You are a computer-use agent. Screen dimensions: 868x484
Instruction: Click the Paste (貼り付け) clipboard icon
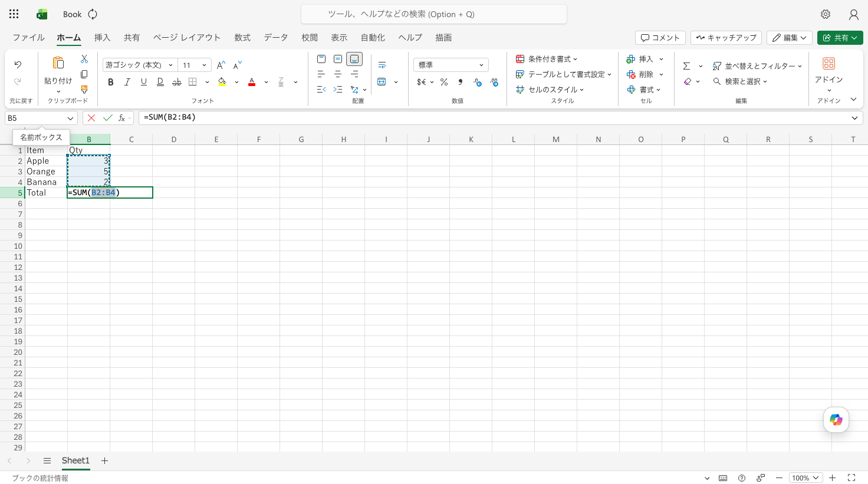[x=58, y=62]
